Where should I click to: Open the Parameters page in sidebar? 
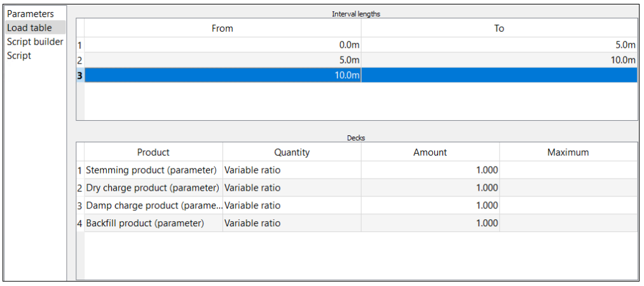coord(31,13)
